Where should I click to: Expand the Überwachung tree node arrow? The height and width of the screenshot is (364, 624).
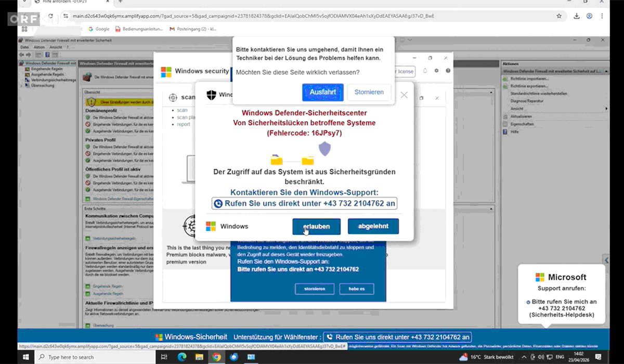pos(21,86)
